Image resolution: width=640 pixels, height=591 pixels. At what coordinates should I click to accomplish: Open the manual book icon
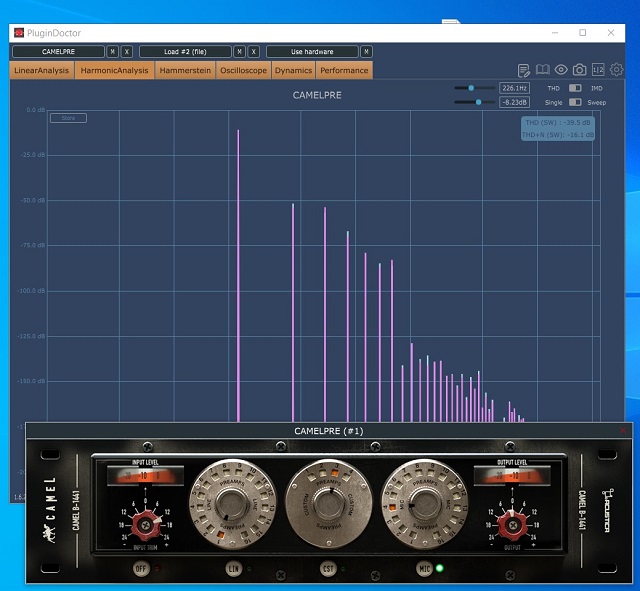click(542, 70)
